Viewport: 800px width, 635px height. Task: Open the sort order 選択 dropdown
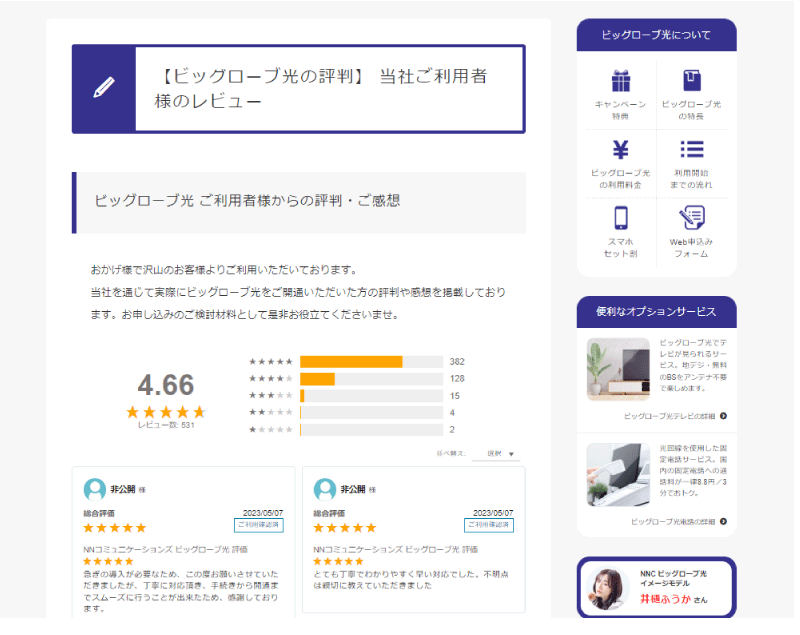pos(496,453)
